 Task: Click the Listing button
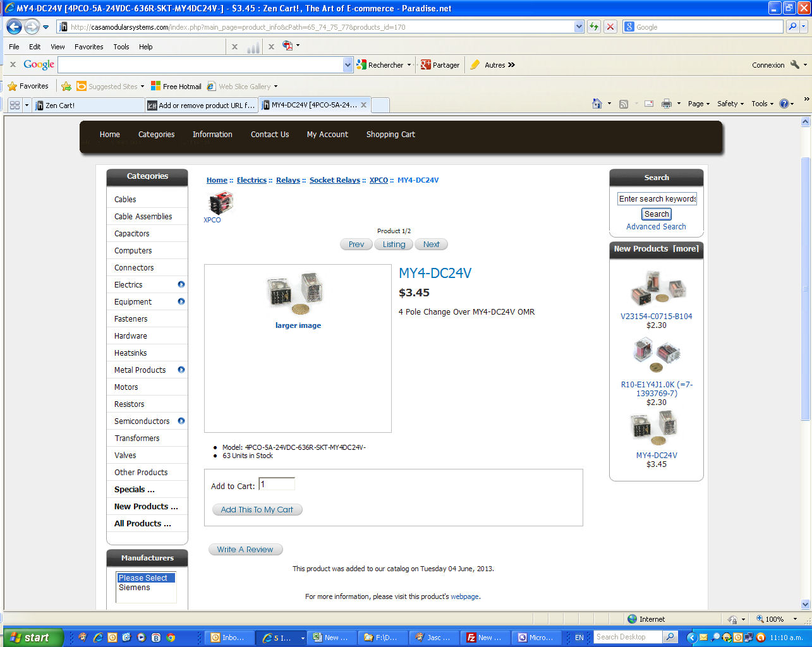pos(394,245)
